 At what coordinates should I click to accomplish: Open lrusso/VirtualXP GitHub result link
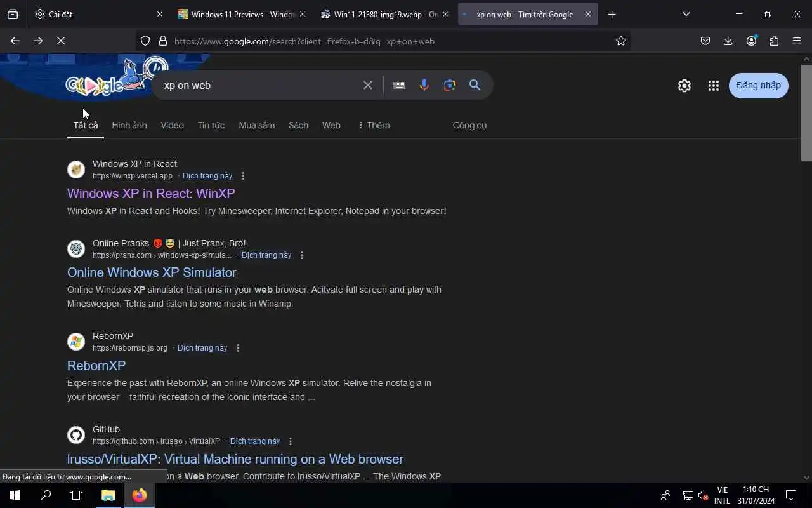coord(235,458)
